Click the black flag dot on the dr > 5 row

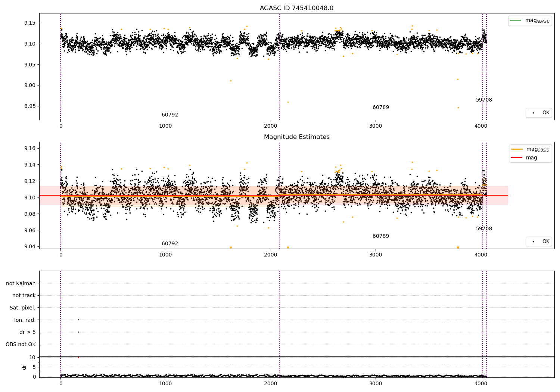click(x=78, y=332)
